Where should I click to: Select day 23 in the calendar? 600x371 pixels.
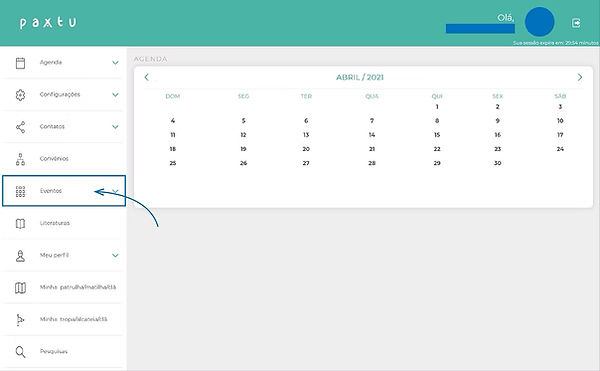(x=497, y=149)
